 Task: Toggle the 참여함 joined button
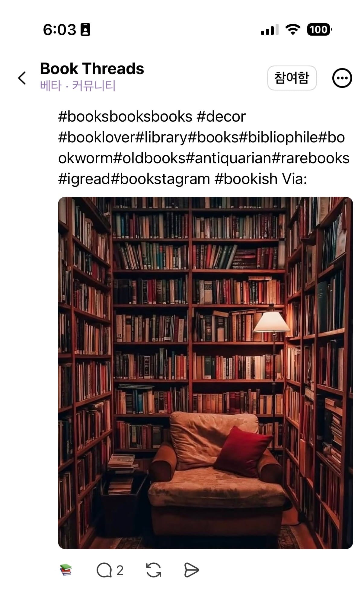point(292,78)
